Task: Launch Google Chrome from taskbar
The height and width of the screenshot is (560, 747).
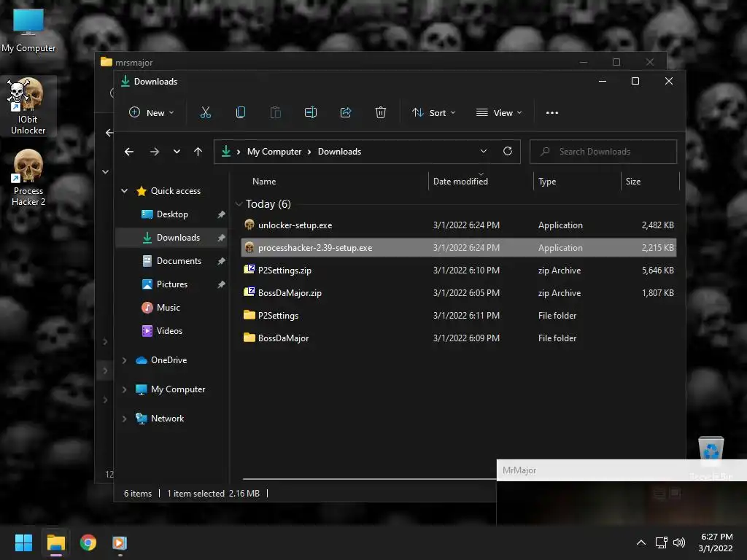Action: point(88,542)
